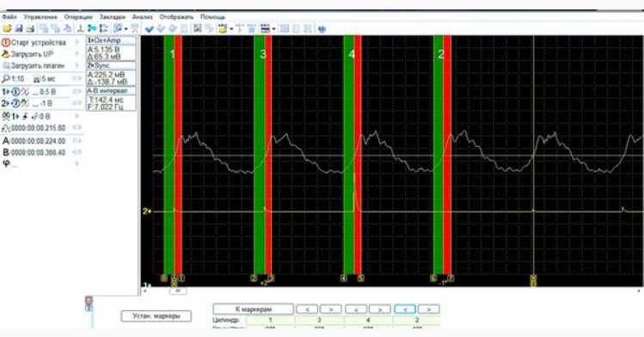Image resolution: width=644 pixels, height=337 pixels.
Task: Click the printer icon in the toolbar
Action: [x=30, y=28]
